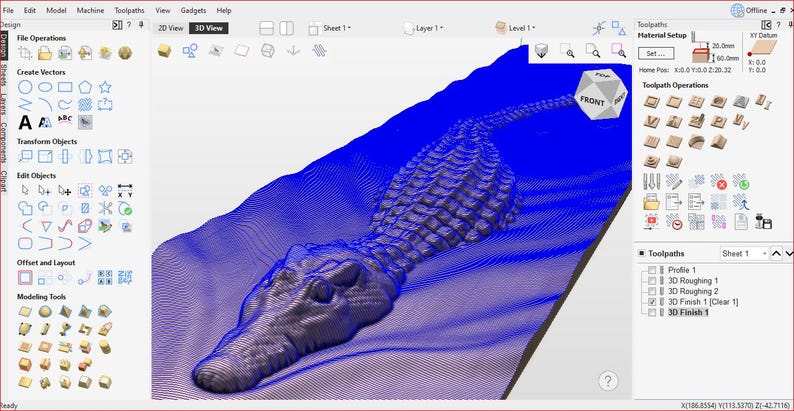Click the Text on curve 'ABC' tool
This screenshot has width=794, height=411.
click(65, 121)
